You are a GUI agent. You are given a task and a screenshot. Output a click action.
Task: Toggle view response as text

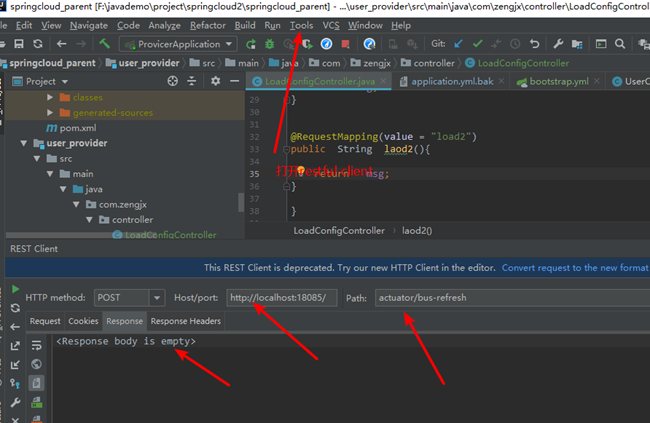(36, 383)
